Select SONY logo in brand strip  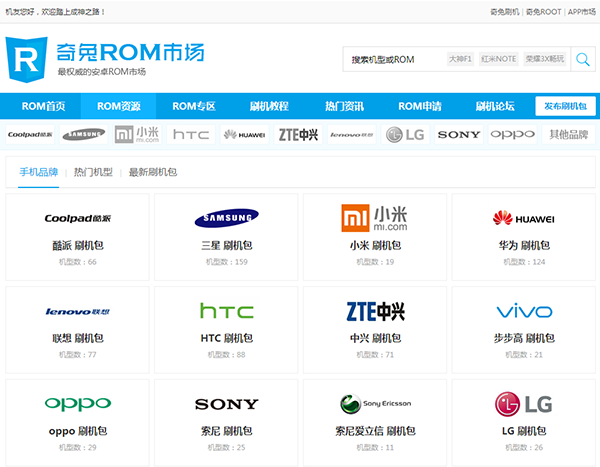tap(459, 135)
